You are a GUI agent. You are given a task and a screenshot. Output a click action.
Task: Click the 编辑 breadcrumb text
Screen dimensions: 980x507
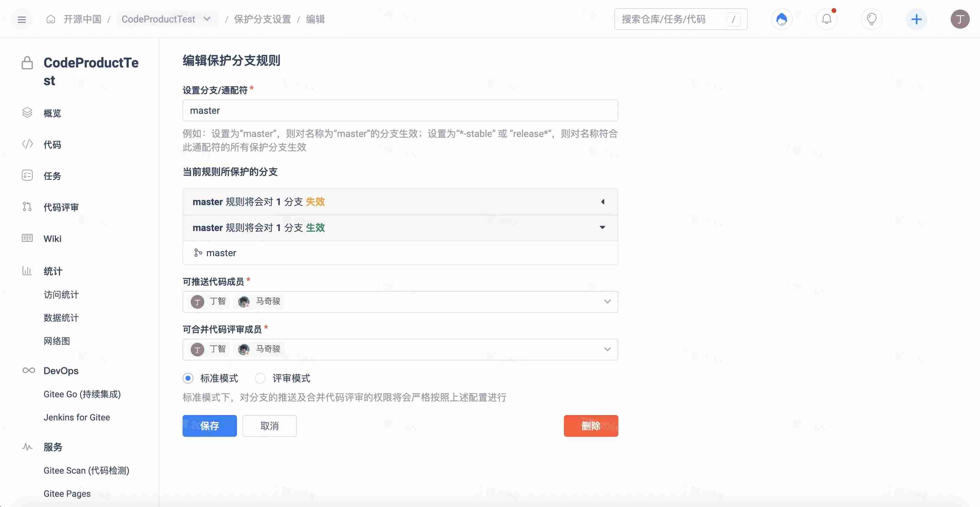point(315,19)
